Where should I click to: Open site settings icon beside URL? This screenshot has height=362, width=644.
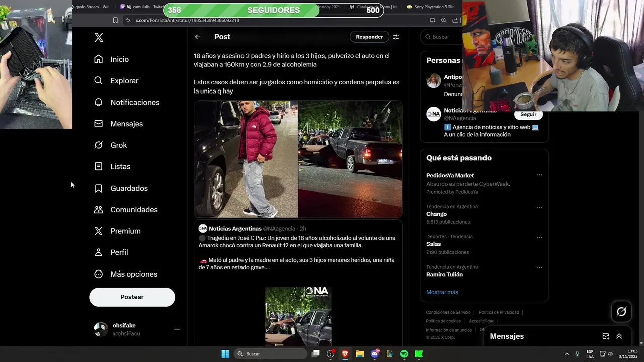coord(128,20)
